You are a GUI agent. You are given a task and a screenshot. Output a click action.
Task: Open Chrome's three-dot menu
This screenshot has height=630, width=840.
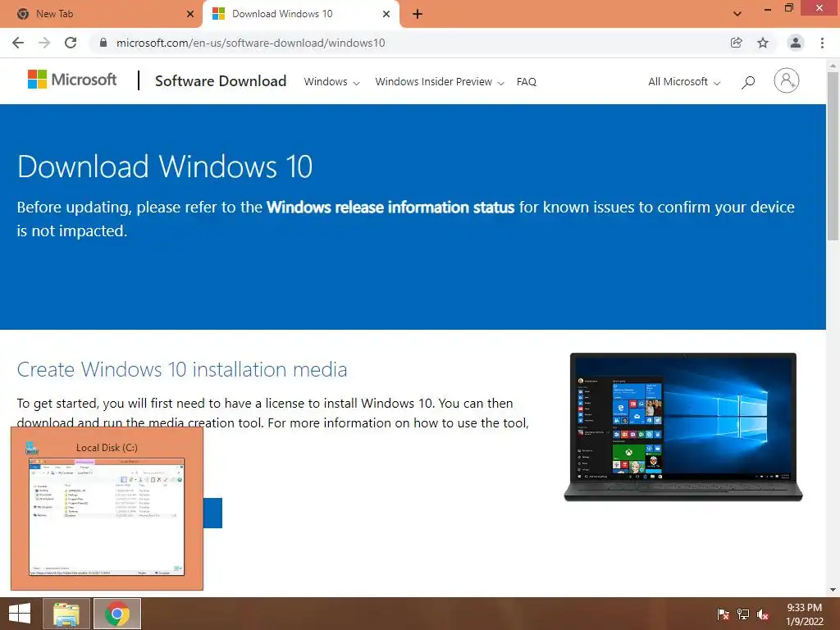[822, 43]
